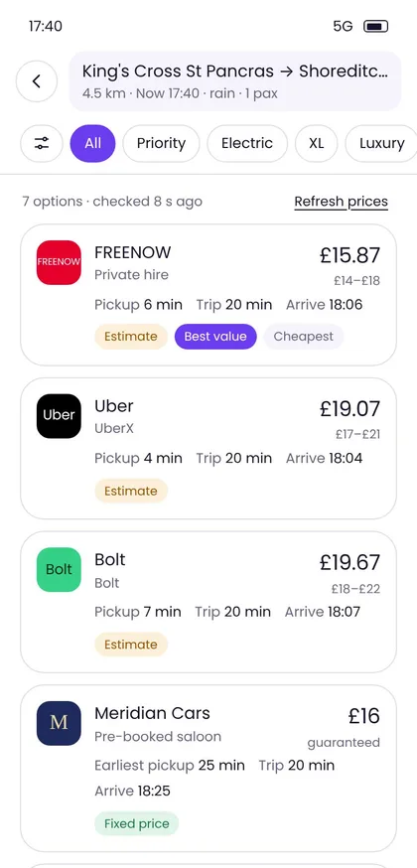Tap the green Bolt logo
Image resolution: width=417 pixels, height=868 pixels.
59,570
